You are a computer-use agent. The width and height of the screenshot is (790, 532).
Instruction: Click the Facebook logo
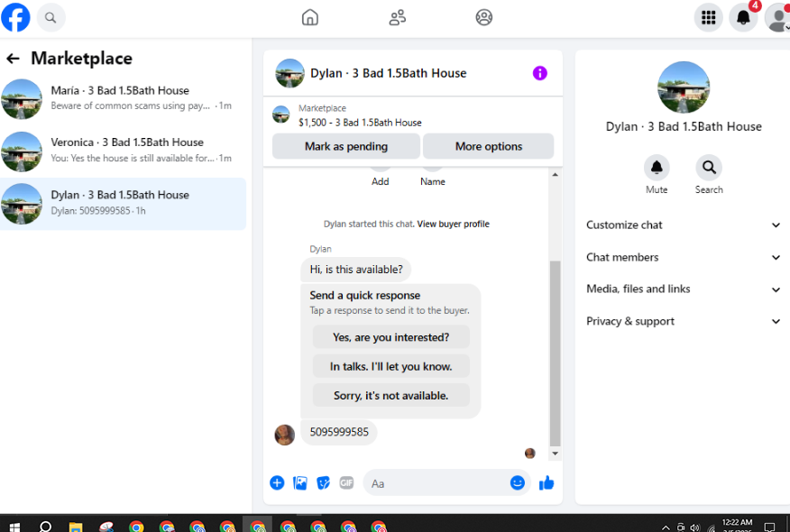(15, 17)
